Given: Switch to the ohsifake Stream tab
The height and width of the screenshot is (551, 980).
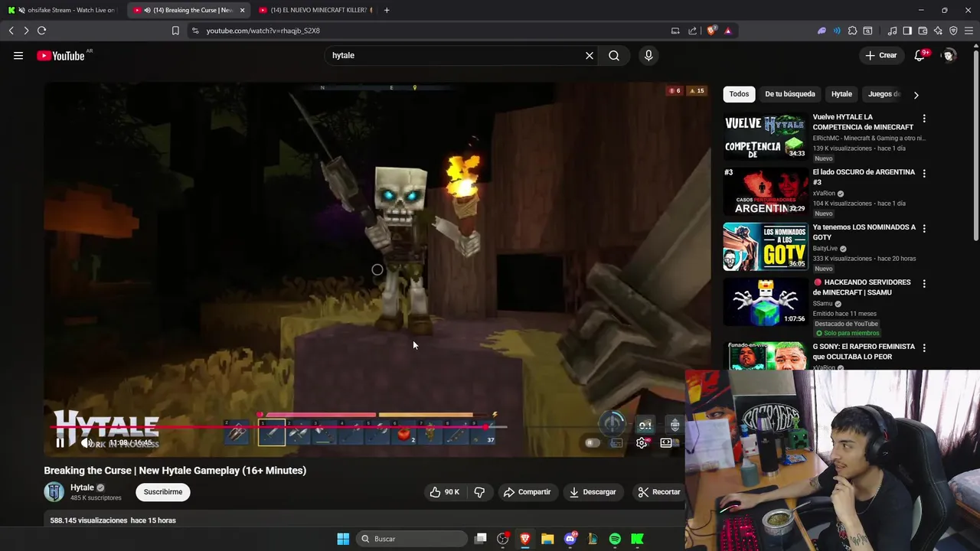Looking at the screenshot, I should point(61,10).
